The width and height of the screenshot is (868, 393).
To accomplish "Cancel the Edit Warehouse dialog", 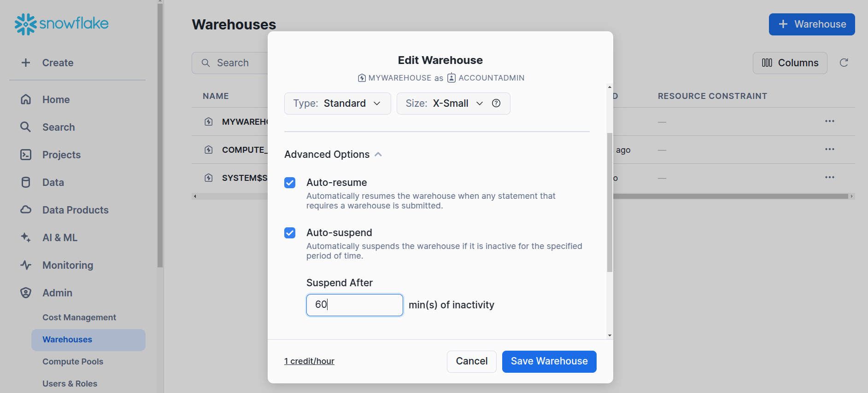I will coord(472,362).
